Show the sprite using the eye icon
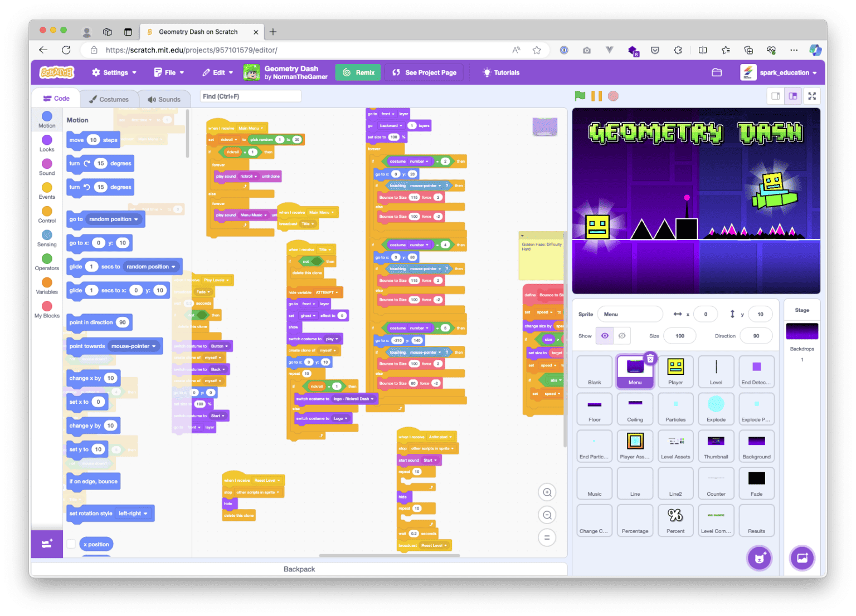This screenshot has width=856, height=616. pos(605,336)
